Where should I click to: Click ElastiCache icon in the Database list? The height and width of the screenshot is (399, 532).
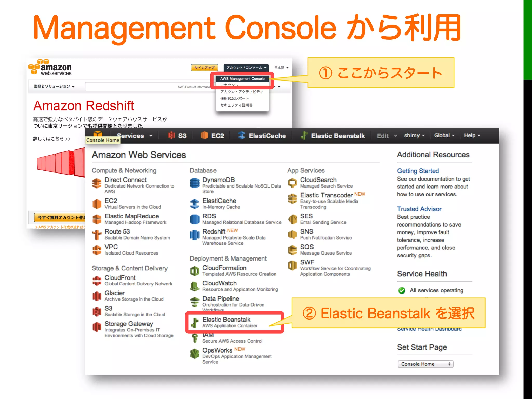tap(195, 204)
